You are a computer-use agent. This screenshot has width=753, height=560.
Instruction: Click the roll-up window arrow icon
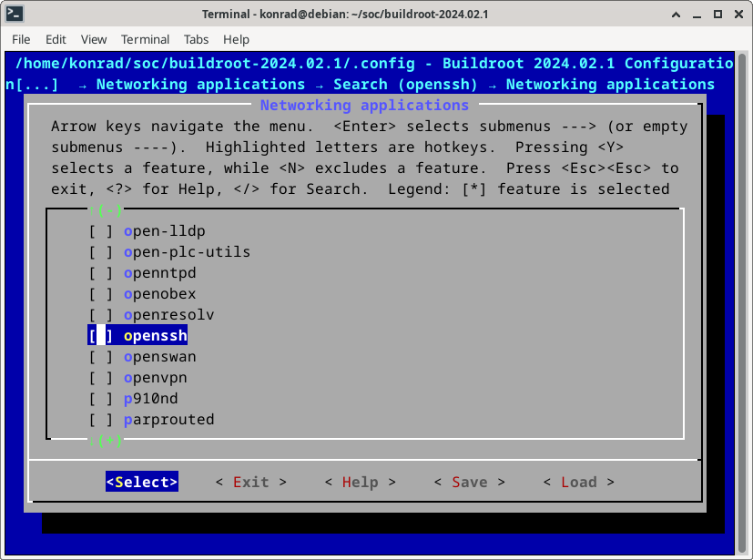(676, 15)
